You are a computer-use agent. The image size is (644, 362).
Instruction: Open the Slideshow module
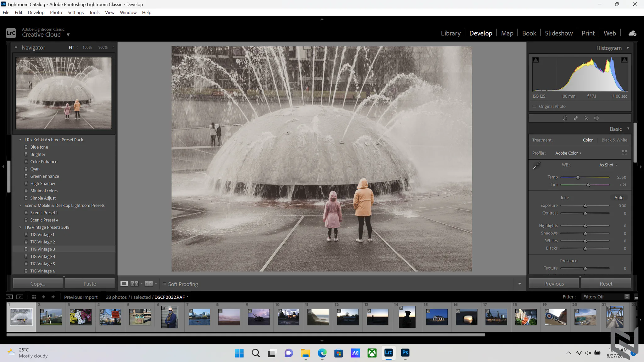pyautogui.click(x=558, y=33)
